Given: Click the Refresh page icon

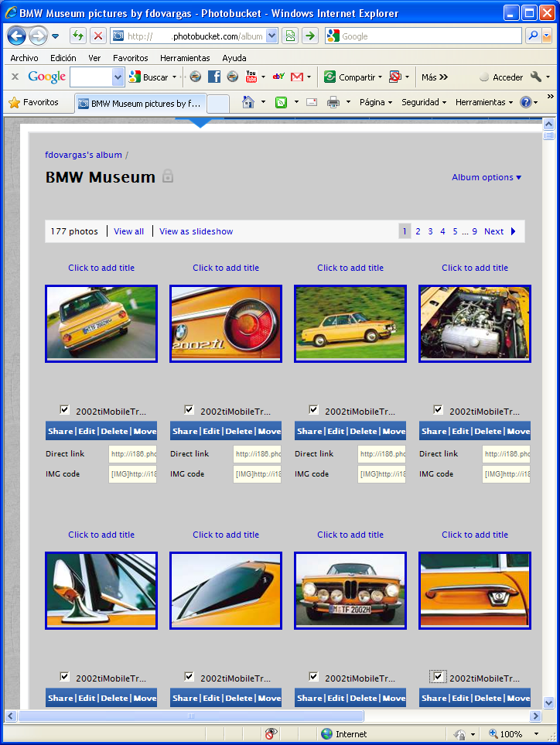Looking at the screenshot, I should click(78, 36).
